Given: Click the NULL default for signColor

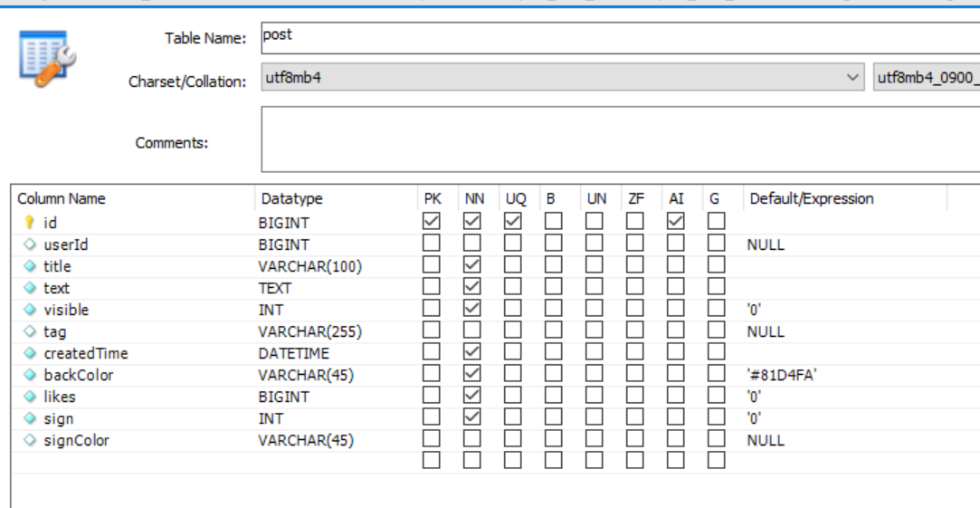Looking at the screenshot, I should point(766,440).
